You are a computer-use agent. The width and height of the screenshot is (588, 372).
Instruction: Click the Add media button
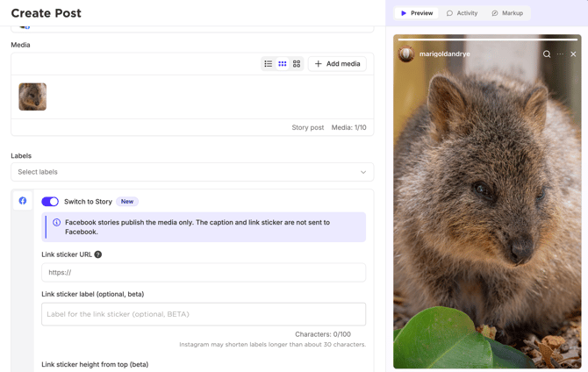click(337, 64)
